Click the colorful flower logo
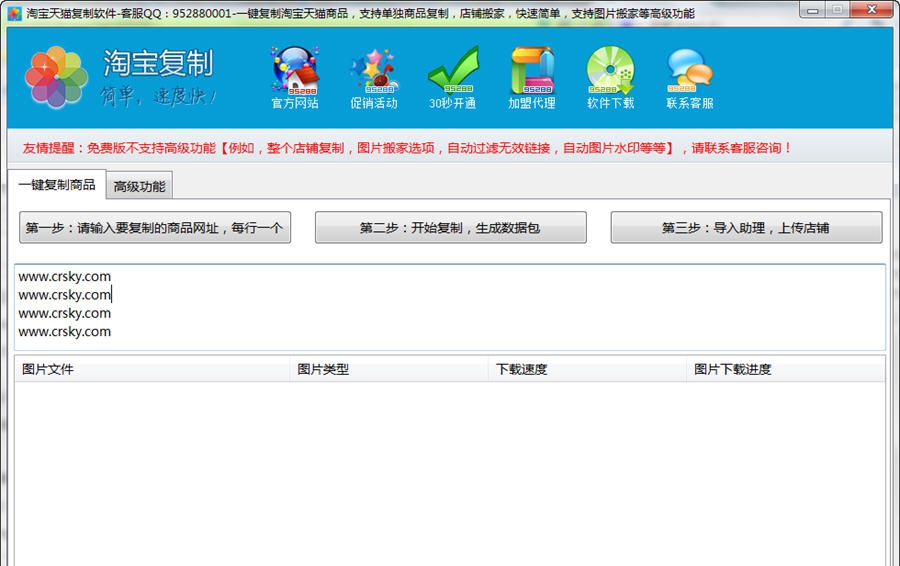 point(56,77)
